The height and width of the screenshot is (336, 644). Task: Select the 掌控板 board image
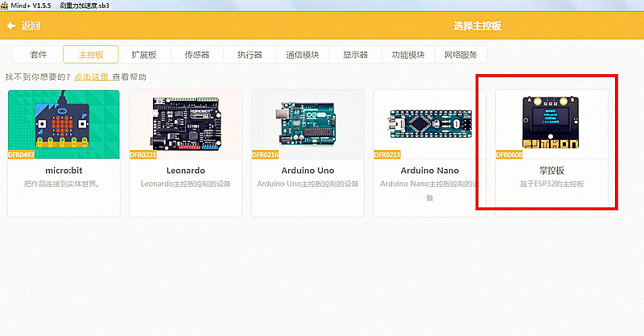tap(551, 124)
